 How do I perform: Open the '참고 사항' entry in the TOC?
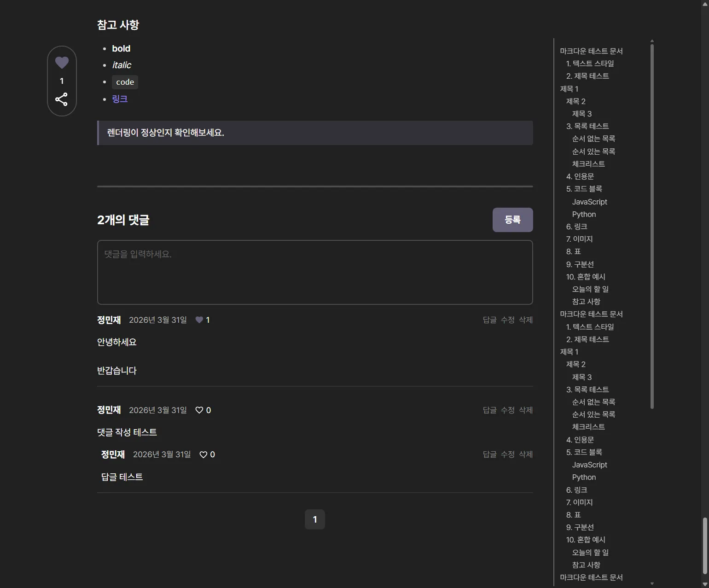tap(586, 302)
